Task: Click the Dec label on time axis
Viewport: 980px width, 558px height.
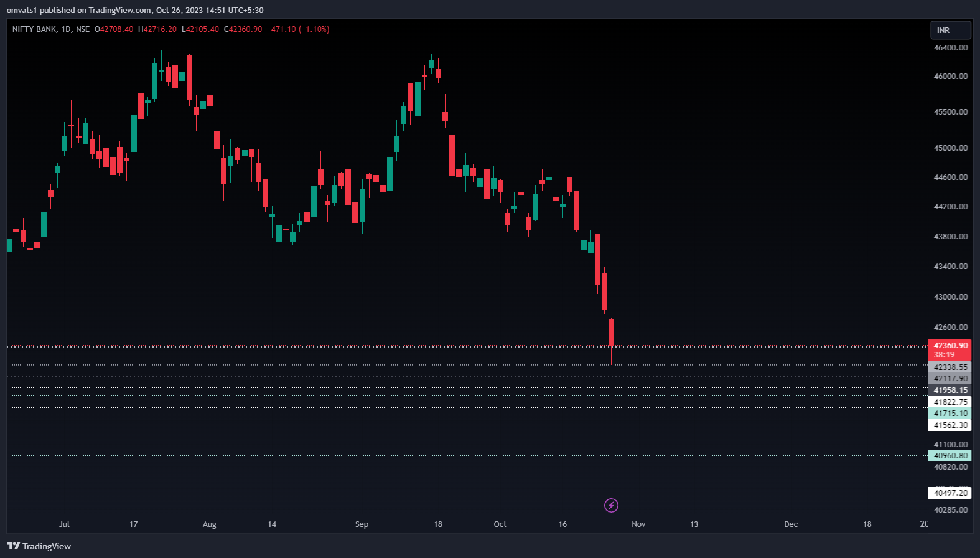Action: click(x=791, y=524)
